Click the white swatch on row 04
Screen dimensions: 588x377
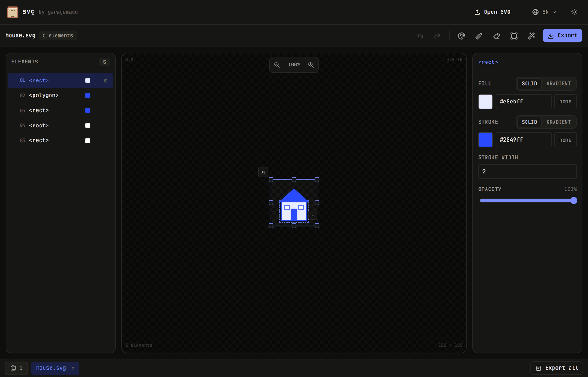88,126
